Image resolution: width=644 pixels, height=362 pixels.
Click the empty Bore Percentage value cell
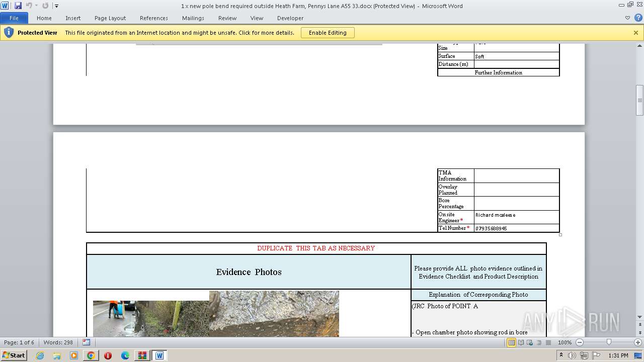pos(517,203)
